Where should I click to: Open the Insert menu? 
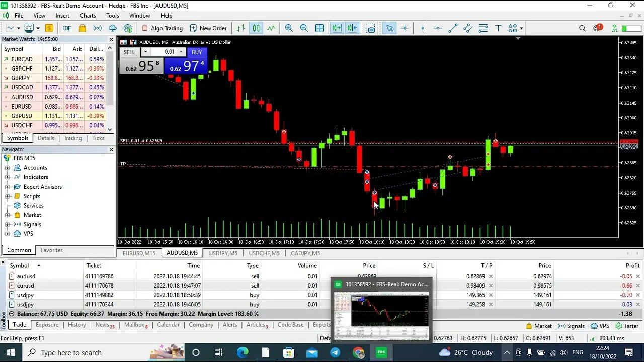tap(62, 16)
